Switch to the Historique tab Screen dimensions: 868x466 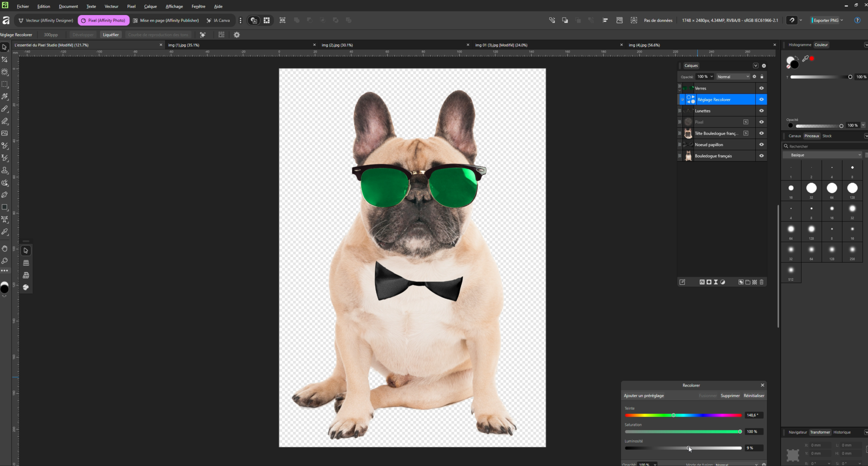(x=842, y=432)
